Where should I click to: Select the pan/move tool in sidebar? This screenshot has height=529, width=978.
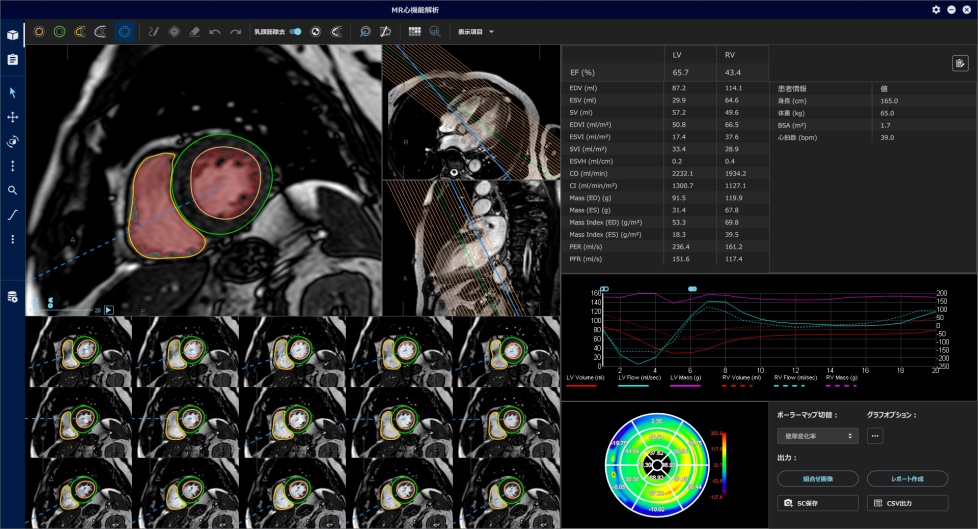point(13,117)
